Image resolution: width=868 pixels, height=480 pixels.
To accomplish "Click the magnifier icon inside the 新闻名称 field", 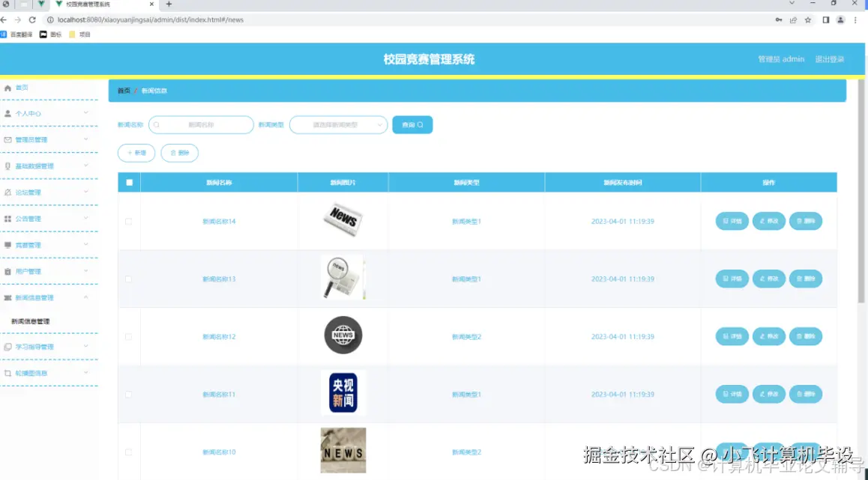I will click(x=157, y=124).
